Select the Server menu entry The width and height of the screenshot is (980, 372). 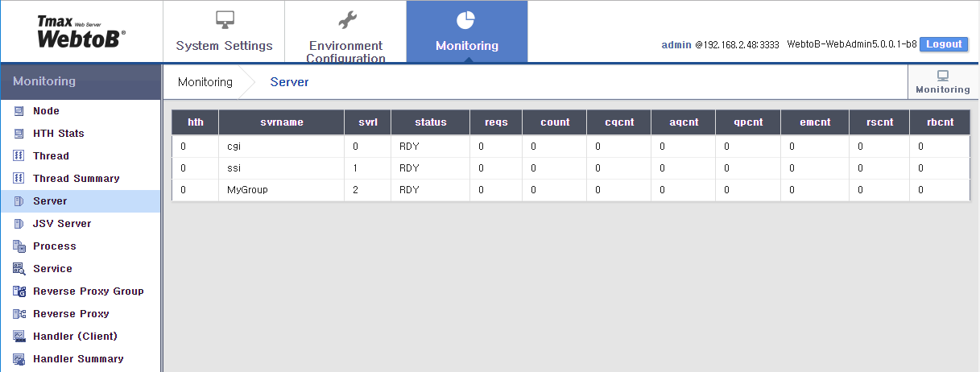click(81, 201)
